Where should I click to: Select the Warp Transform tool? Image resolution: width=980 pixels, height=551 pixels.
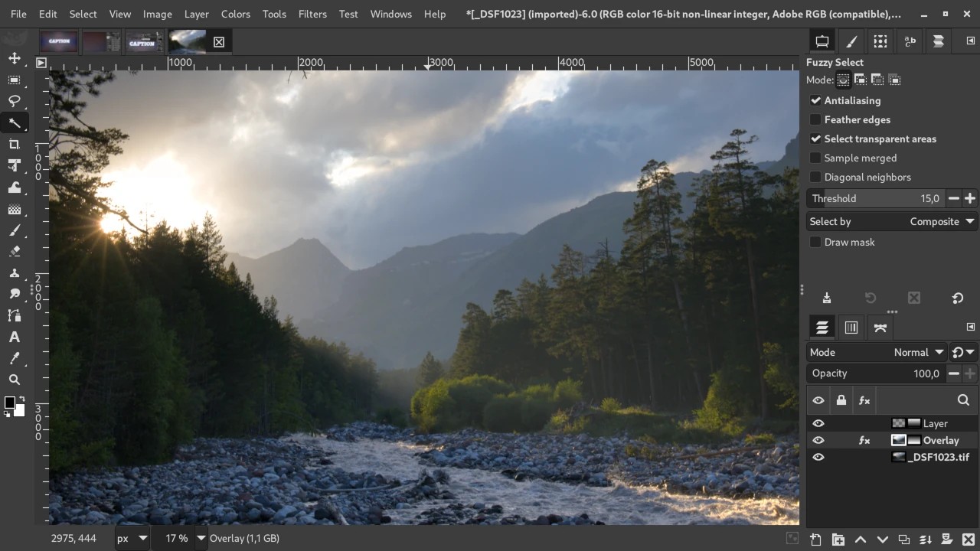(x=14, y=187)
